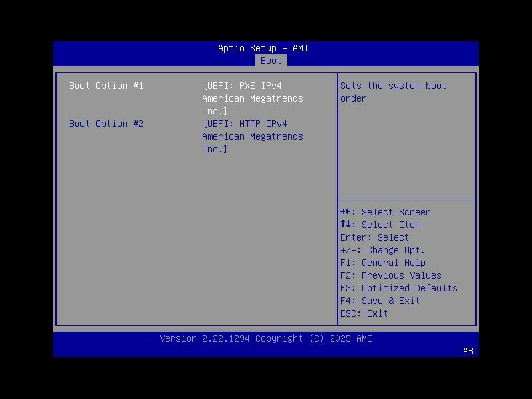This screenshot has width=532, height=399.
Task: Click the Select Item arrows hint
Action: (380, 225)
